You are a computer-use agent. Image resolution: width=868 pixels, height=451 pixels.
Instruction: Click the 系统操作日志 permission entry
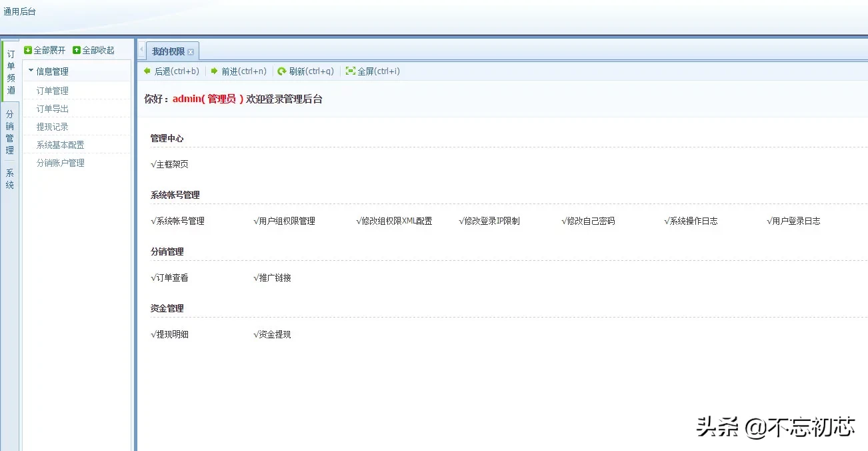point(691,221)
